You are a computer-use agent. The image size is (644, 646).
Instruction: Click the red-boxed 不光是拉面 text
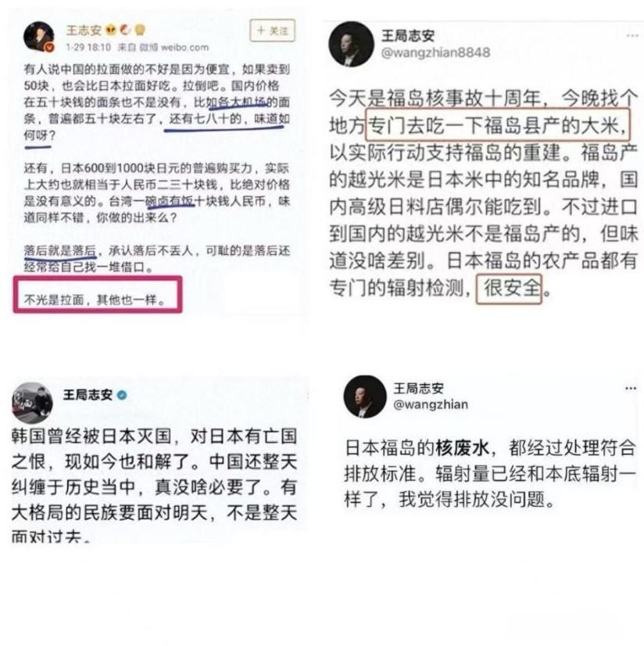95,300
